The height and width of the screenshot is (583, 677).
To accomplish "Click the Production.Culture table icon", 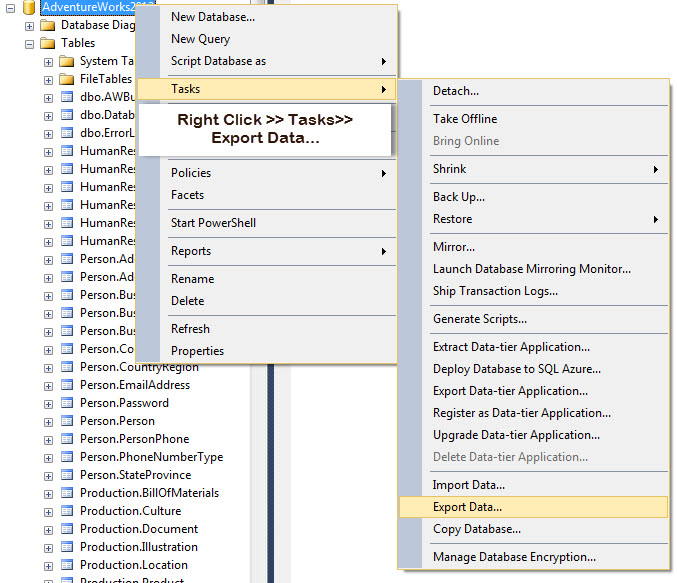I will pyautogui.click(x=67, y=511).
